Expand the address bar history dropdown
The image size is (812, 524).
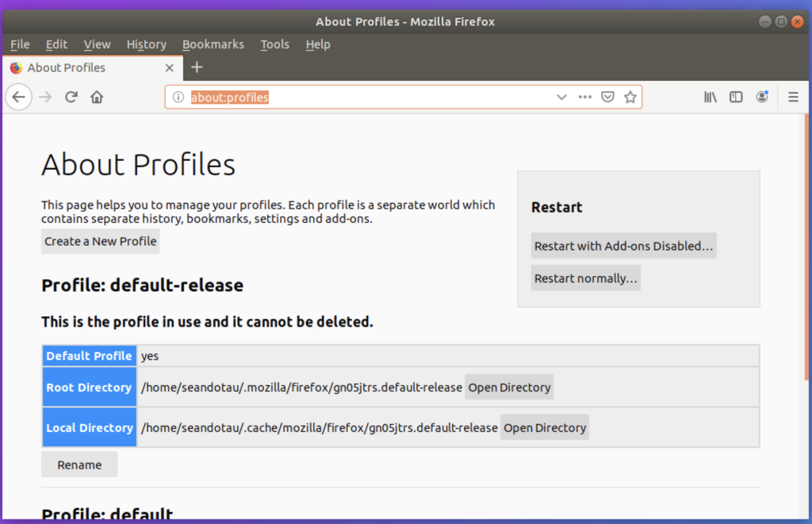[561, 97]
